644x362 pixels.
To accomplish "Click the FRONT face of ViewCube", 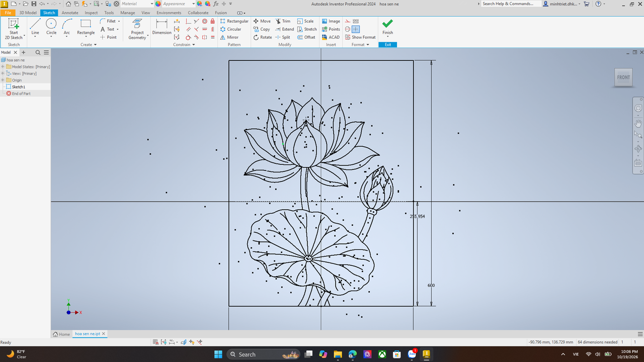I will pos(623,77).
